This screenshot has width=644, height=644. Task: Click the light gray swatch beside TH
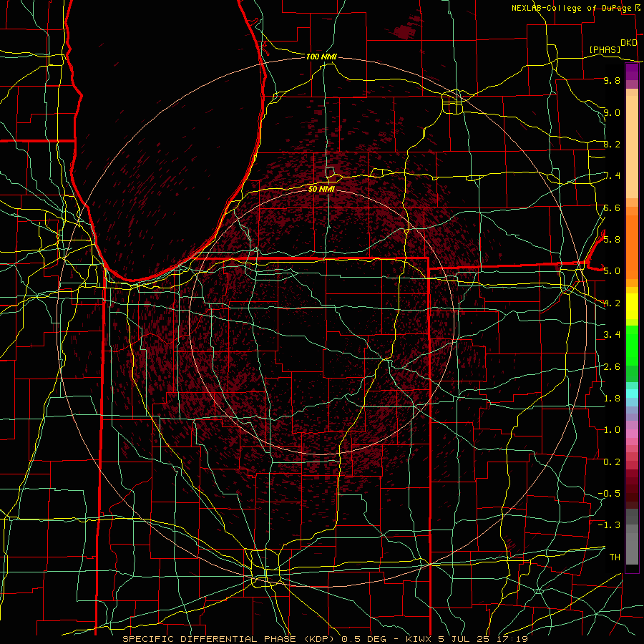[x=632, y=549]
